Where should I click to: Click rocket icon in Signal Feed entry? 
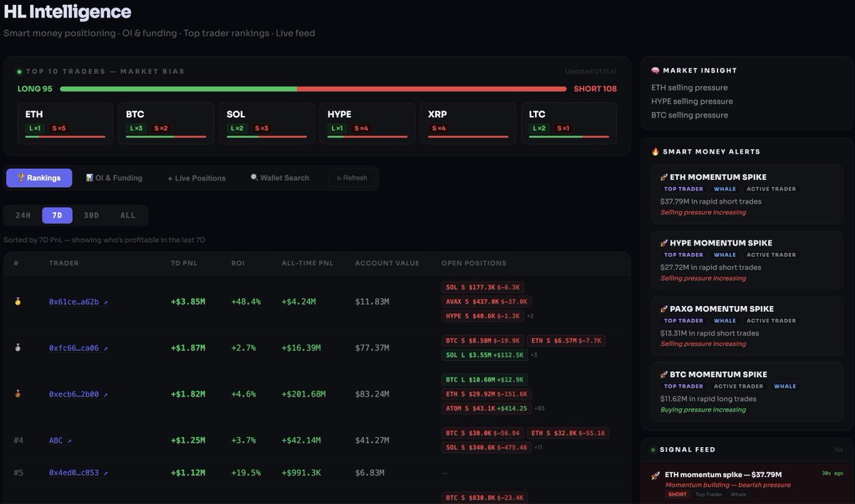(x=655, y=476)
